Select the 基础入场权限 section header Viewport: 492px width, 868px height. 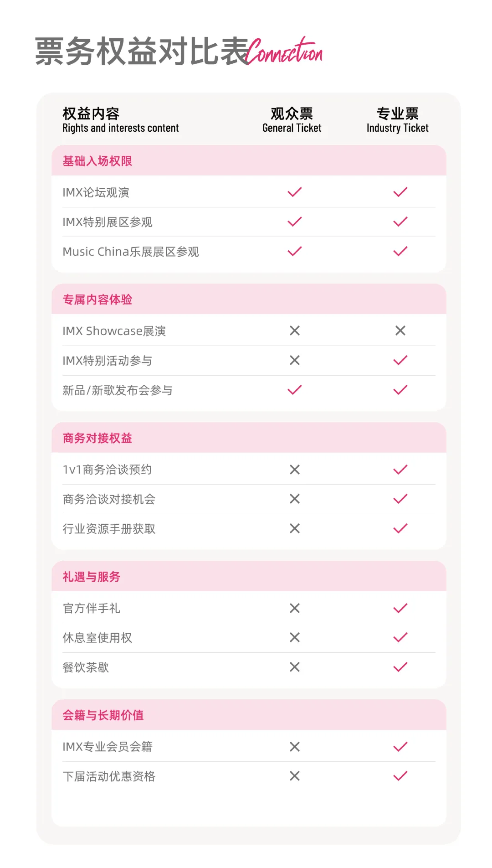(x=97, y=161)
